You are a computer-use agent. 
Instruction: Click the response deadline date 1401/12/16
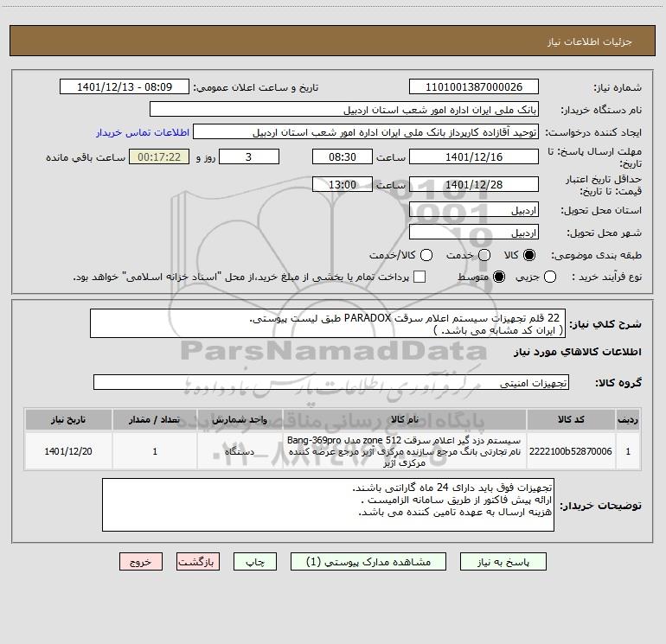coord(474,156)
